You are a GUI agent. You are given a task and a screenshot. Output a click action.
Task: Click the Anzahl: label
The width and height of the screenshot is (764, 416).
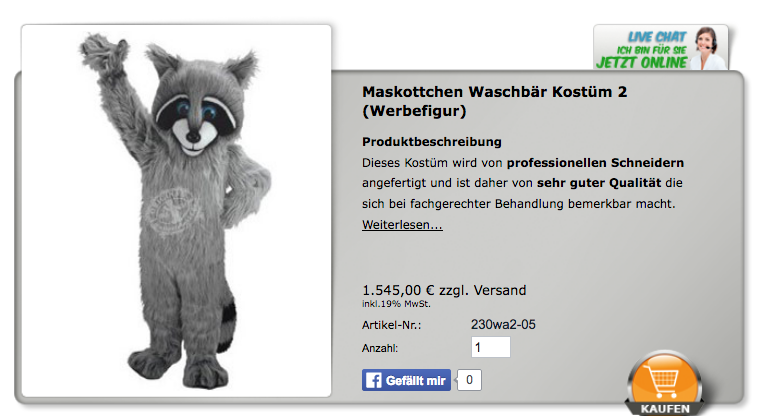(x=380, y=348)
